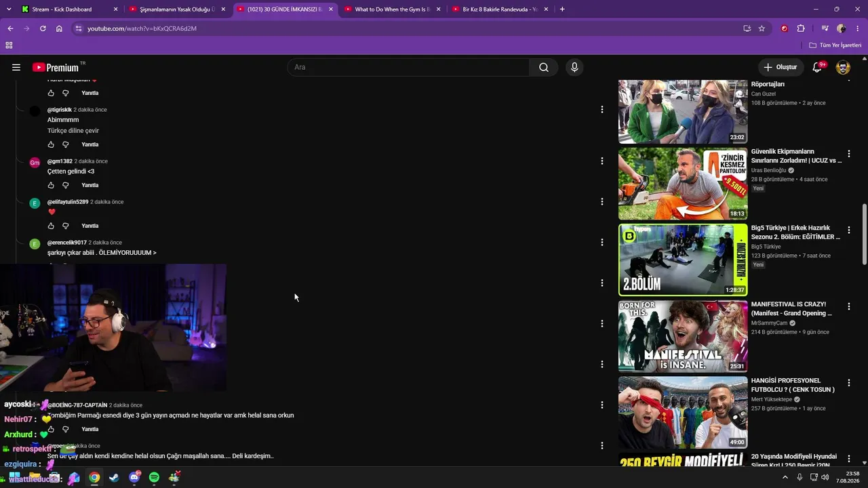The height and width of the screenshot is (488, 868).
Task: Open more options for Güvenlik Ekipmanları video
Action: [x=848, y=154]
